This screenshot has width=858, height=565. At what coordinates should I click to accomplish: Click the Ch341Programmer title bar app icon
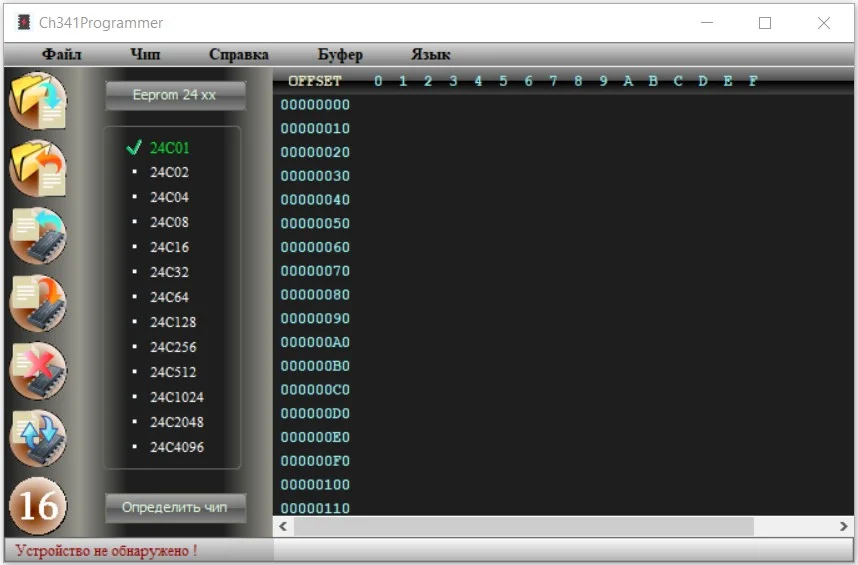[x=24, y=22]
